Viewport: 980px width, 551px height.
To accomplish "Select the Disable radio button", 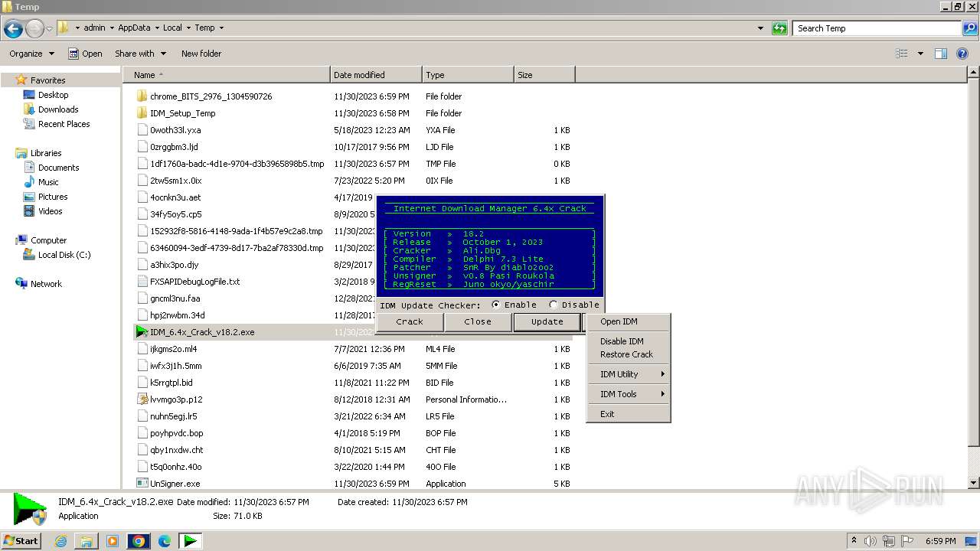I will click(554, 305).
